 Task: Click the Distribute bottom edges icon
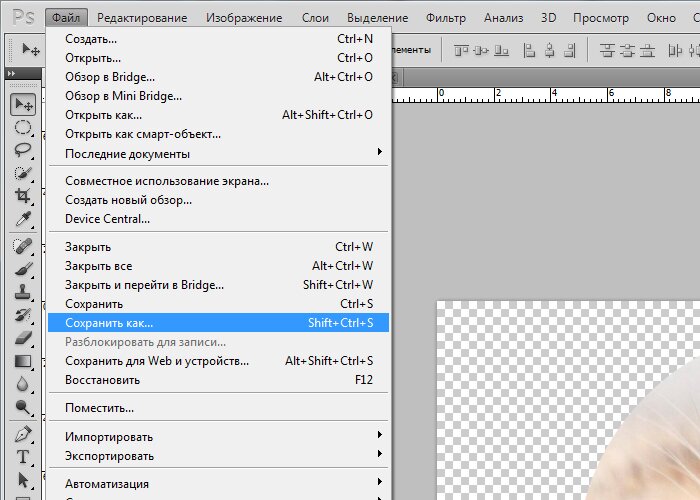(647, 51)
